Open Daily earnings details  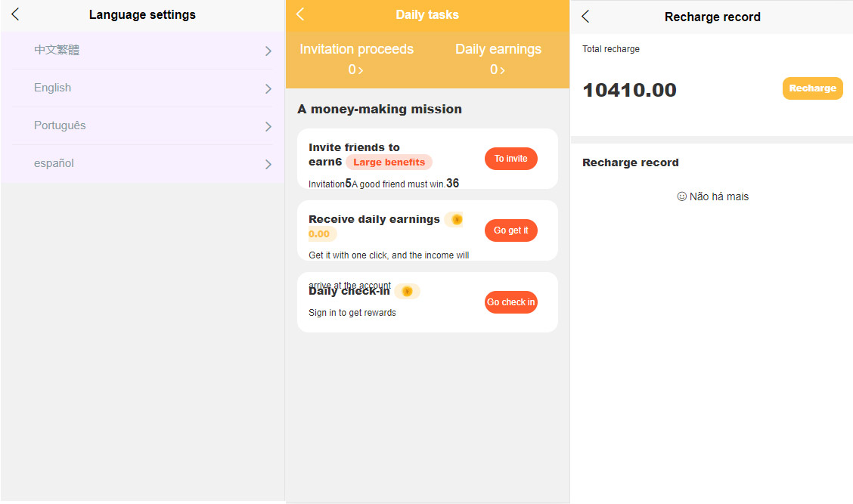click(x=498, y=59)
